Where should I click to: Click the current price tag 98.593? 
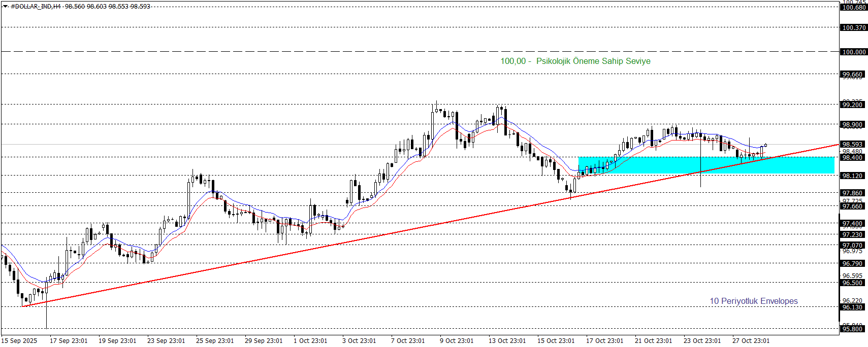click(x=852, y=145)
